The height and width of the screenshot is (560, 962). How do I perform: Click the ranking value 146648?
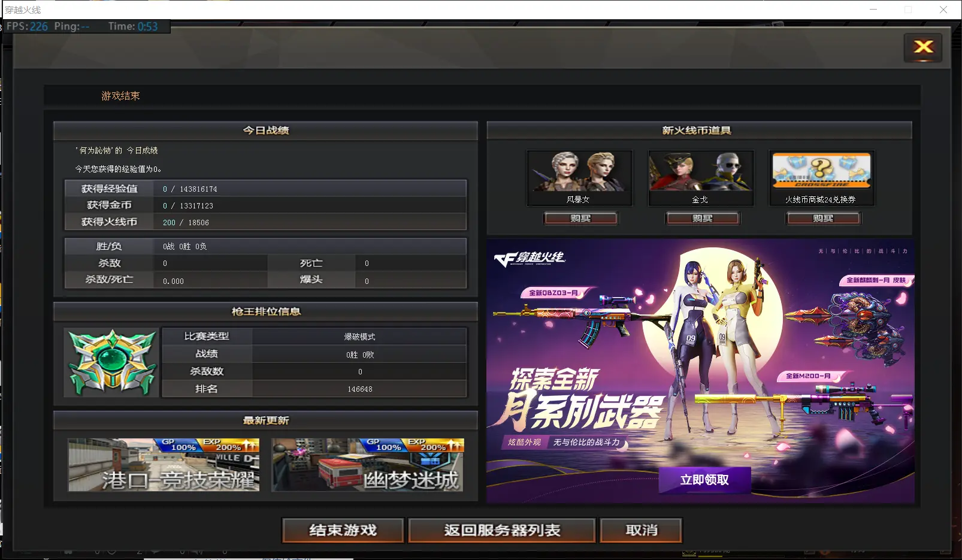tap(360, 389)
